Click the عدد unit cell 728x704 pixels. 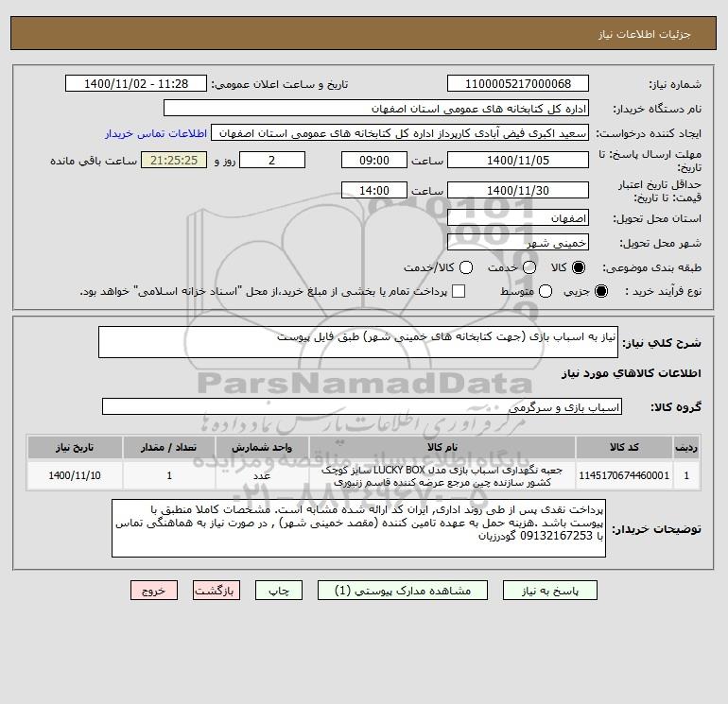262,475
